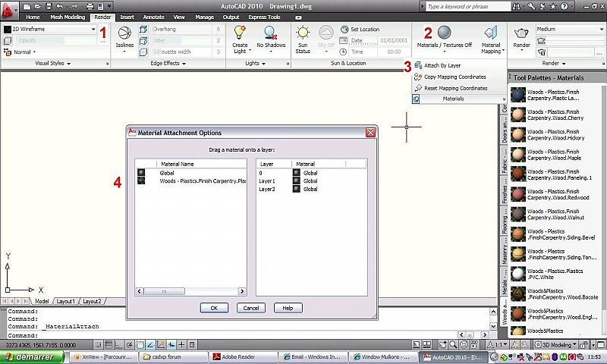Screen dimensions: 607x364
Task: Toggle Snap Mode in the status bar
Action: pyautogui.click(x=99, y=344)
